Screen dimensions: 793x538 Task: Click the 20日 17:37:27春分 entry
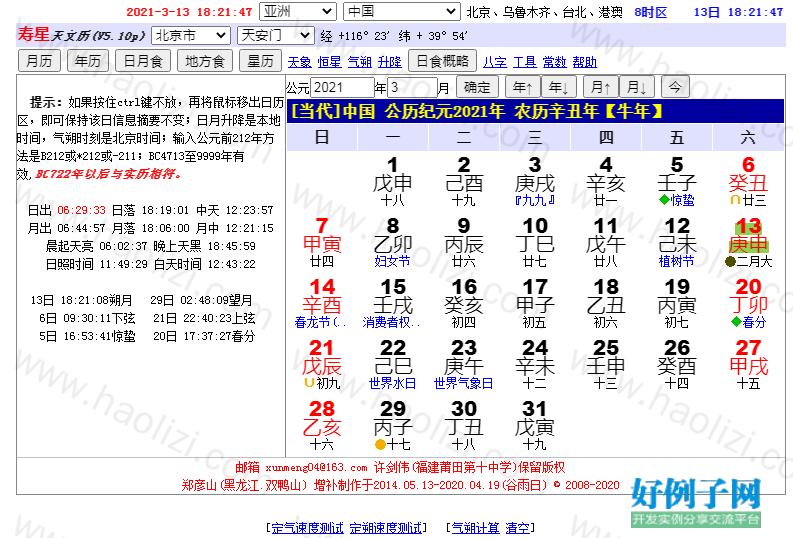coord(204,336)
